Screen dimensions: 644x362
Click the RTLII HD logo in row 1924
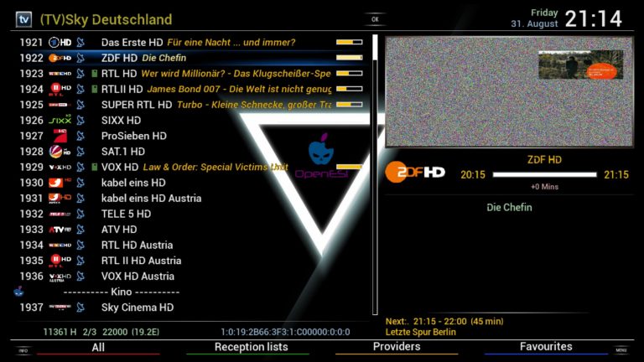click(x=60, y=89)
